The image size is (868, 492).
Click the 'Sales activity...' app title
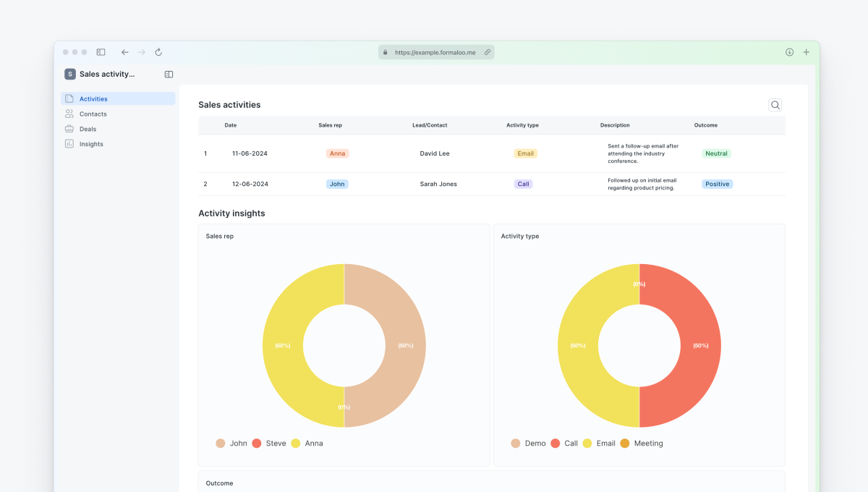(107, 74)
